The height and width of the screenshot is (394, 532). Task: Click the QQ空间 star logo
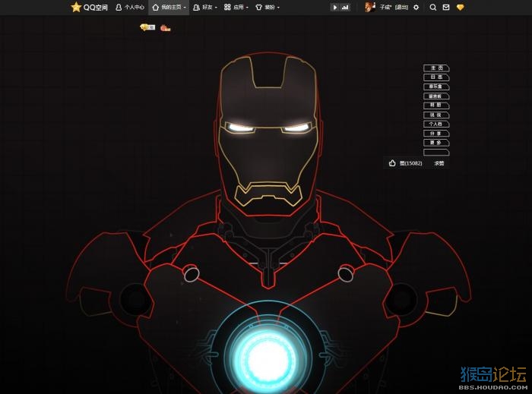76,7
